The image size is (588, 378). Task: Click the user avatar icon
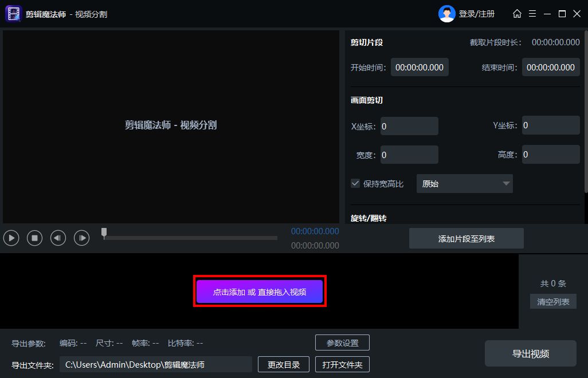point(446,14)
